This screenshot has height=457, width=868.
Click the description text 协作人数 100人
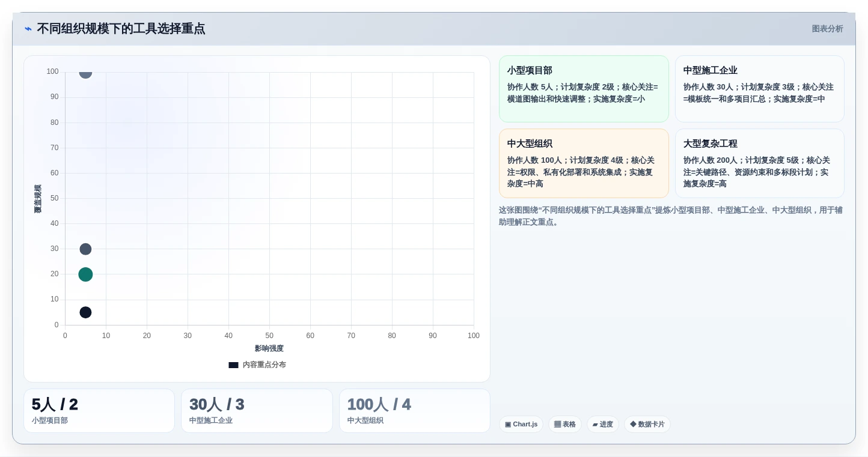pyautogui.click(x=581, y=172)
